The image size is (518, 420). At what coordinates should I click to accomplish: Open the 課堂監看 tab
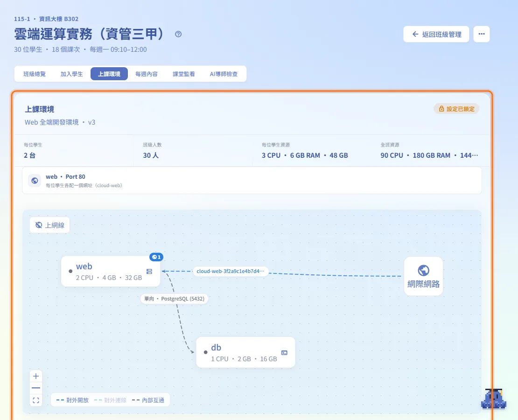(184, 74)
